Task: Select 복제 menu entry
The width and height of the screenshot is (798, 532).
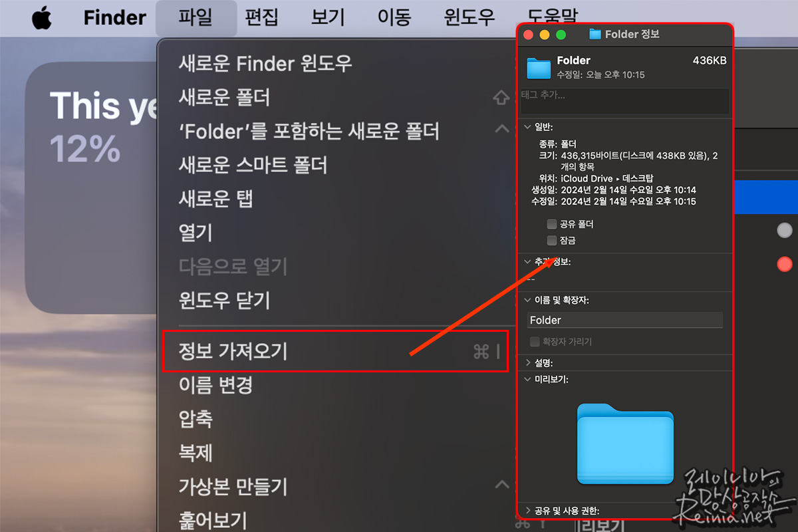Action: pyautogui.click(x=196, y=453)
